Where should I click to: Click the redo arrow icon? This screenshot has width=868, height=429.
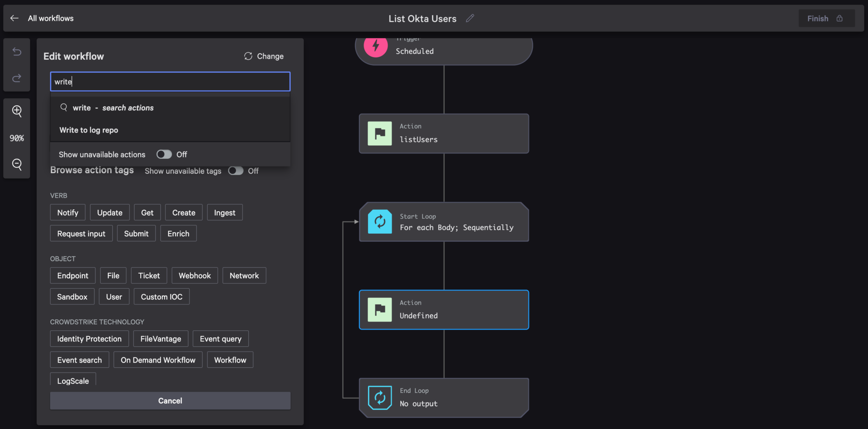point(17,78)
